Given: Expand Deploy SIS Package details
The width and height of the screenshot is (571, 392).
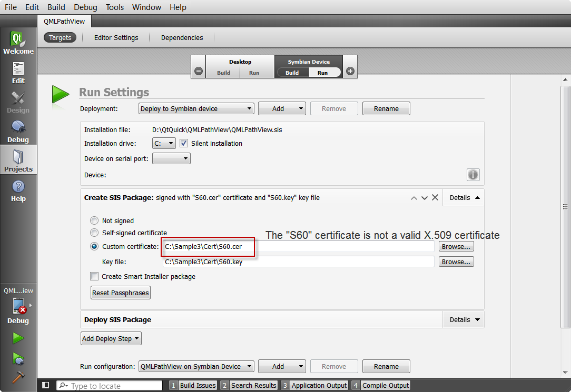Looking at the screenshot, I should click(464, 319).
